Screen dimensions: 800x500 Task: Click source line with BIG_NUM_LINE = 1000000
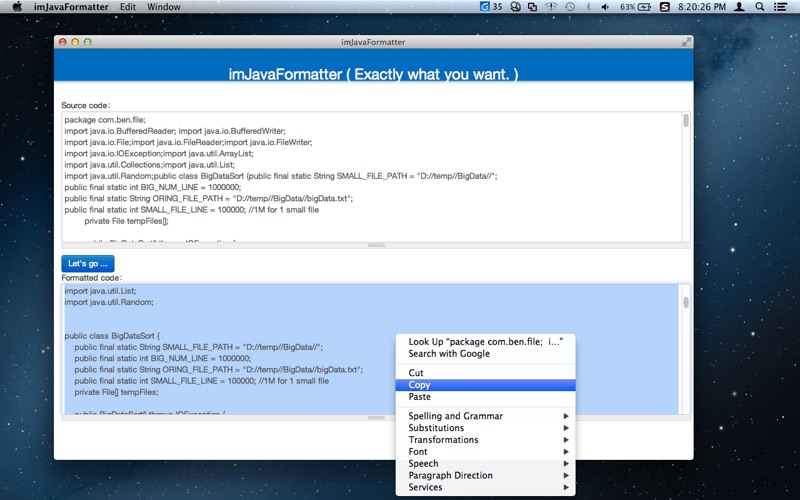pos(153,187)
